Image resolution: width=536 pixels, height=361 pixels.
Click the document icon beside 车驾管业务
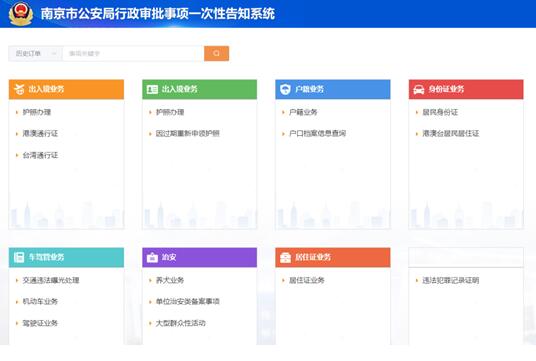pos(19,257)
